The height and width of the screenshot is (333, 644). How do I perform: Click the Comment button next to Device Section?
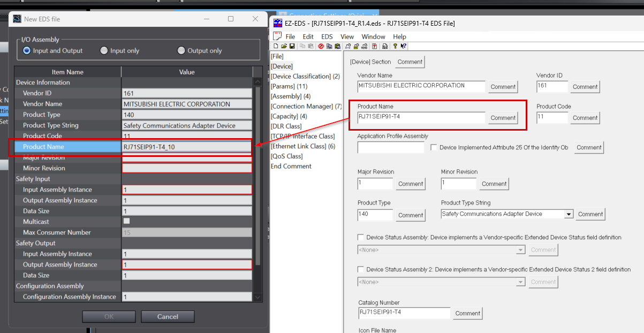click(410, 62)
